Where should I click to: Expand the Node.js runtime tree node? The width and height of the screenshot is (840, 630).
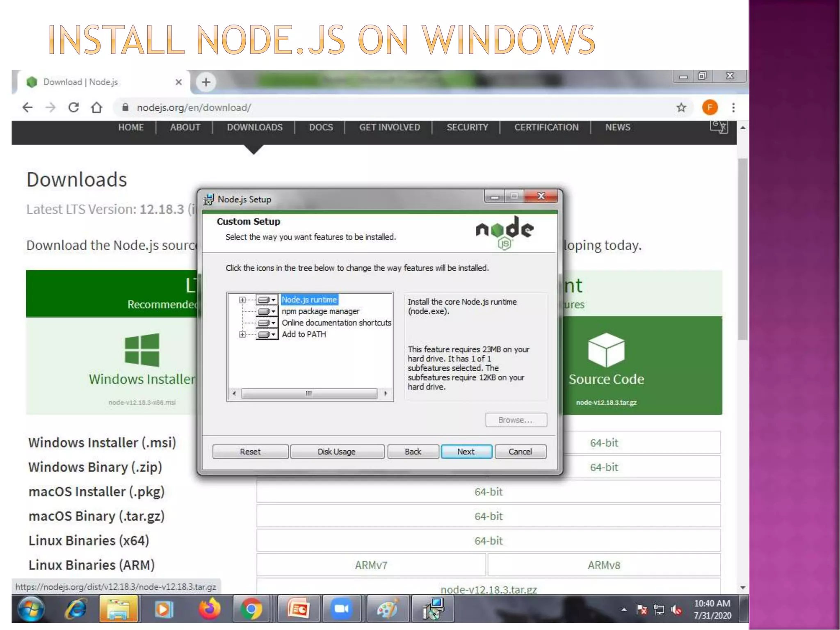242,300
